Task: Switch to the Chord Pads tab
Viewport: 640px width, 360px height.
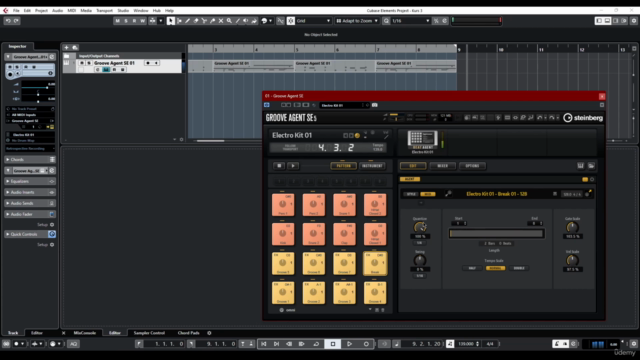Action: [188, 333]
